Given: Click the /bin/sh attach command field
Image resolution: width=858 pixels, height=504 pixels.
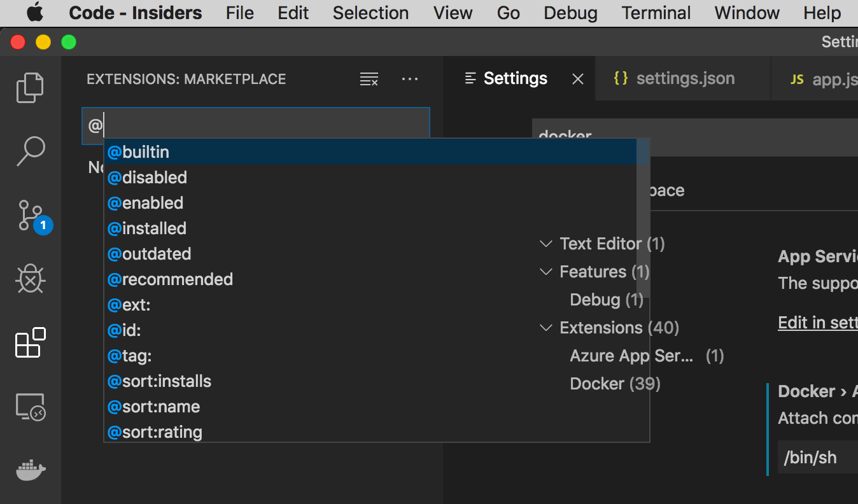Looking at the screenshot, I should 818,458.
